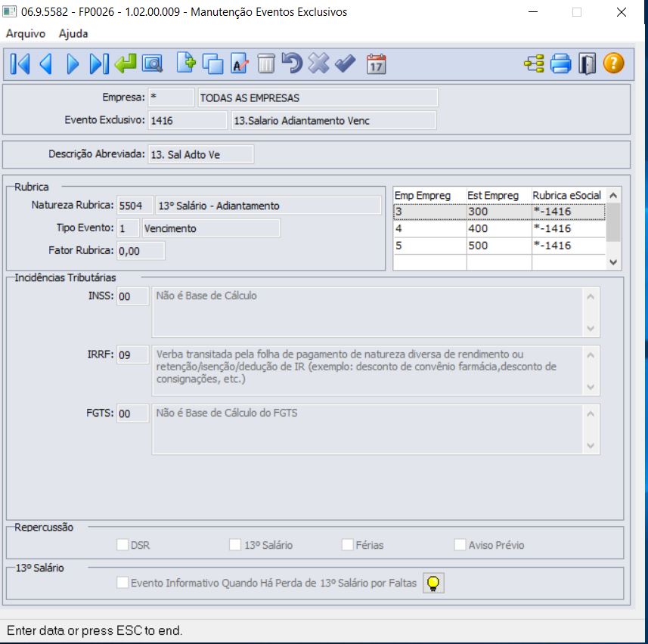This screenshot has width=648, height=644.
Task: Click the green return arrow icon
Action: click(x=126, y=64)
